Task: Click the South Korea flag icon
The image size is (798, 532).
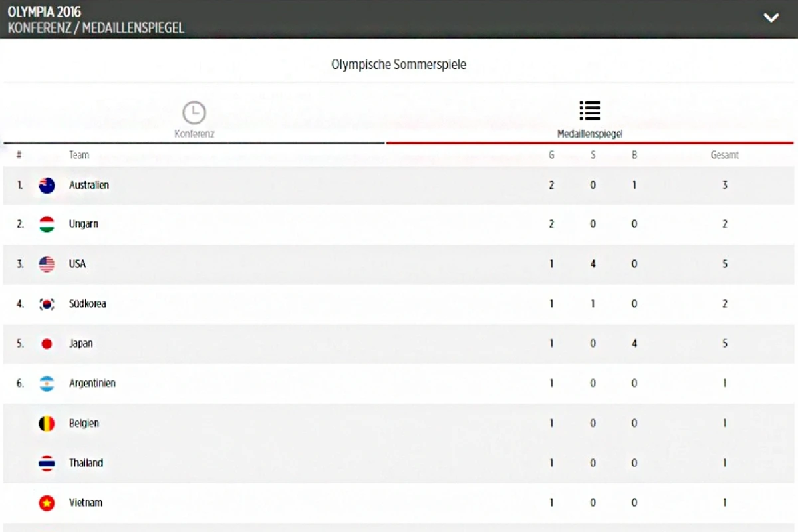Action: (x=47, y=304)
